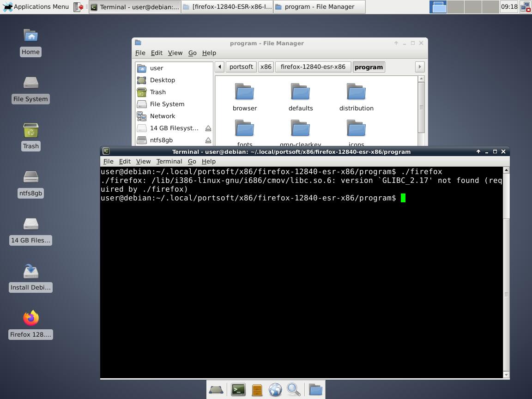
Task: Click the portsoft breadcrumb button
Action: tap(241, 67)
